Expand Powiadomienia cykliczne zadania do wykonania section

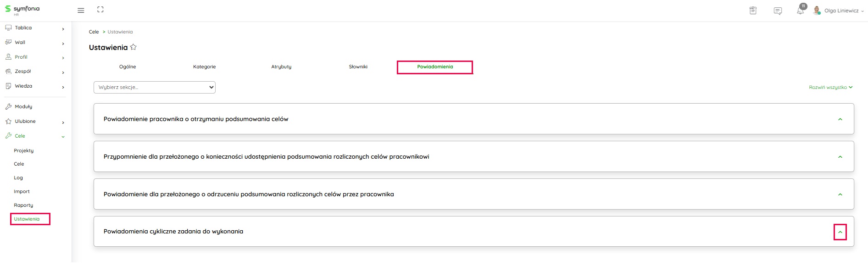click(x=840, y=232)
